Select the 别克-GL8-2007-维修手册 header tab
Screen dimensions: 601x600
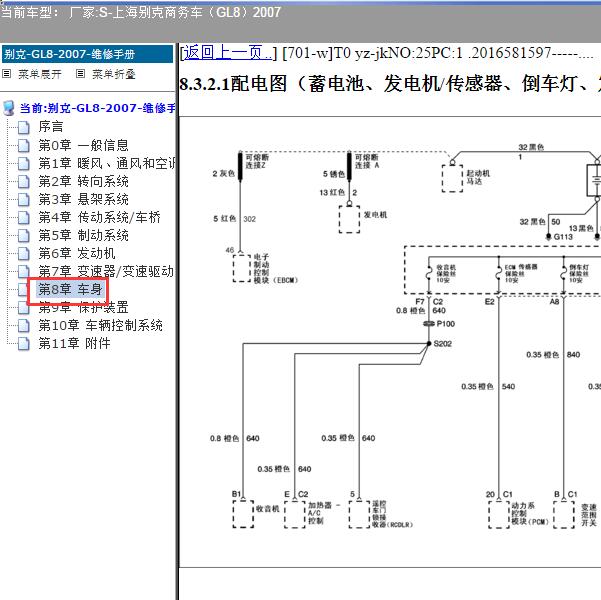point(87,54)
